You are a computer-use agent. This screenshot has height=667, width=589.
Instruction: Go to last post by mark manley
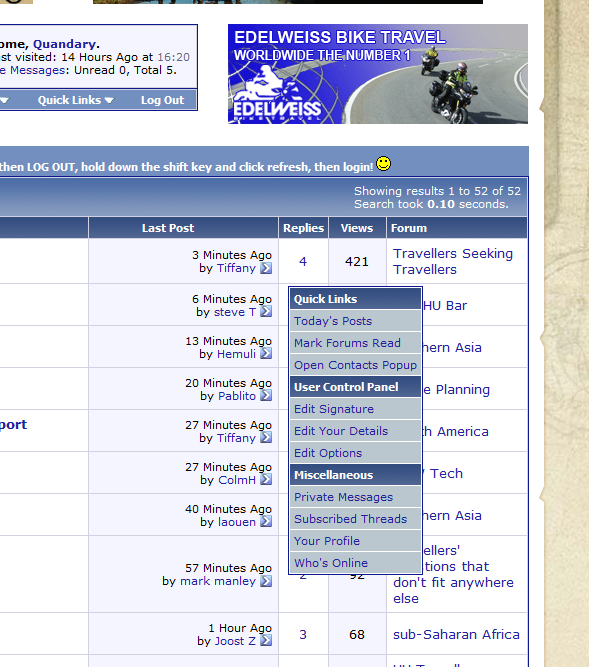tap(266, 581)
